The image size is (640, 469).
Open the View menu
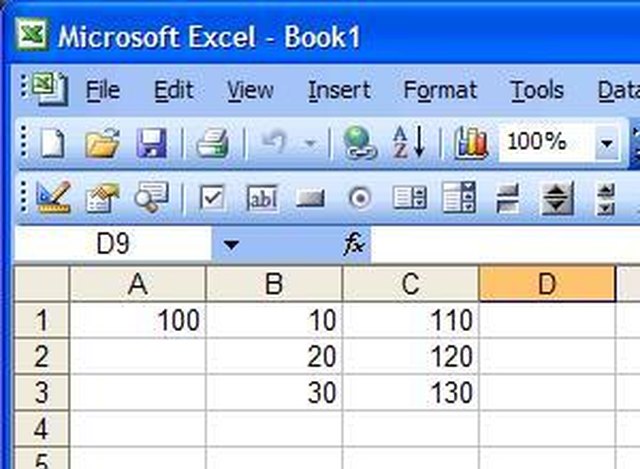(x=250, y=91)
